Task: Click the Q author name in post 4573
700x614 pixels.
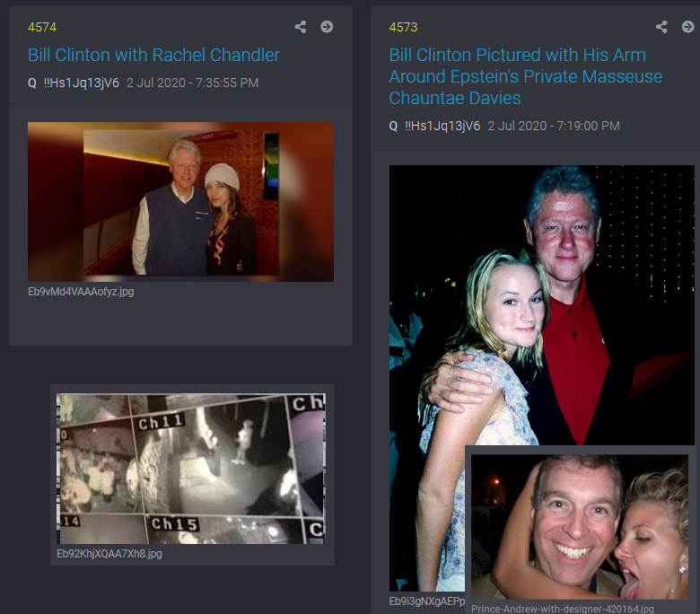Action: [x=393, y=126]
